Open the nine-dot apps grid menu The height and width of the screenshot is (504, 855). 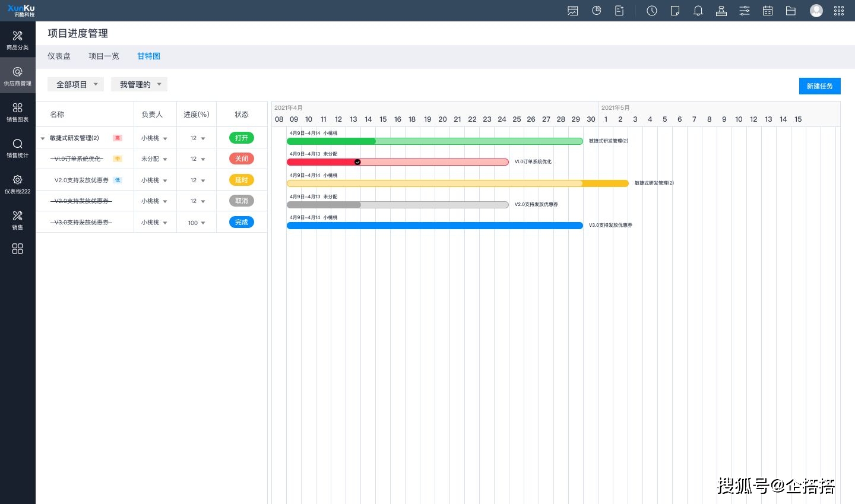click(839, 11)
